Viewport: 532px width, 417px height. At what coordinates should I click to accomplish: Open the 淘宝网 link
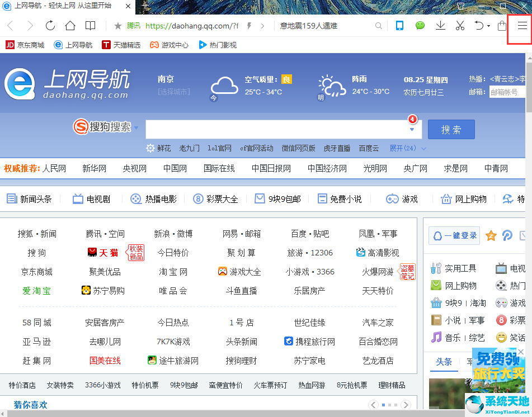[173, 272]
